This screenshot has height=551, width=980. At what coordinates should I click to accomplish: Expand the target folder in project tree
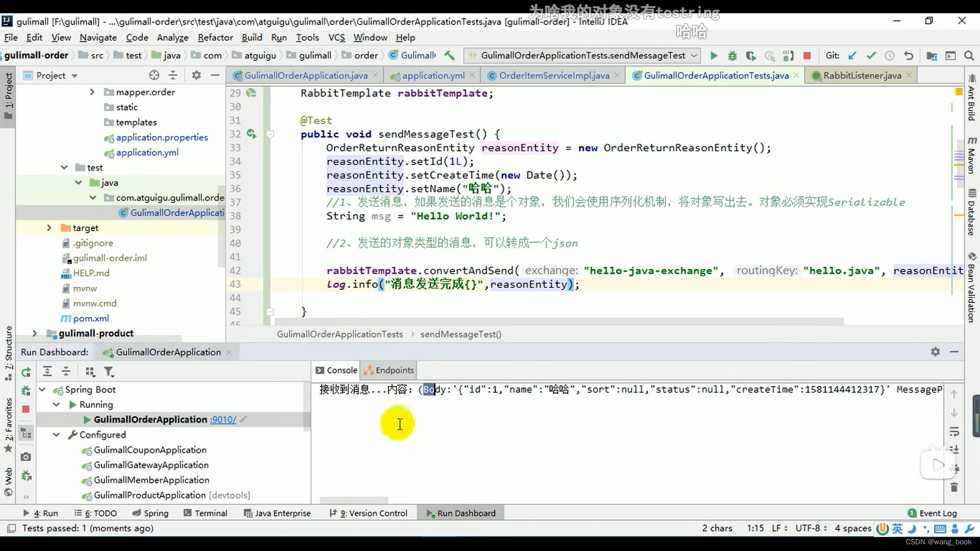(48, 228)
